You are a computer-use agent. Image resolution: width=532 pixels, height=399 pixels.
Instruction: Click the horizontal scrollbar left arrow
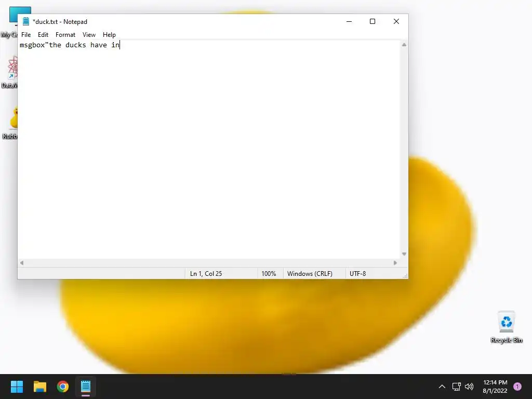(x=22, y=262)
